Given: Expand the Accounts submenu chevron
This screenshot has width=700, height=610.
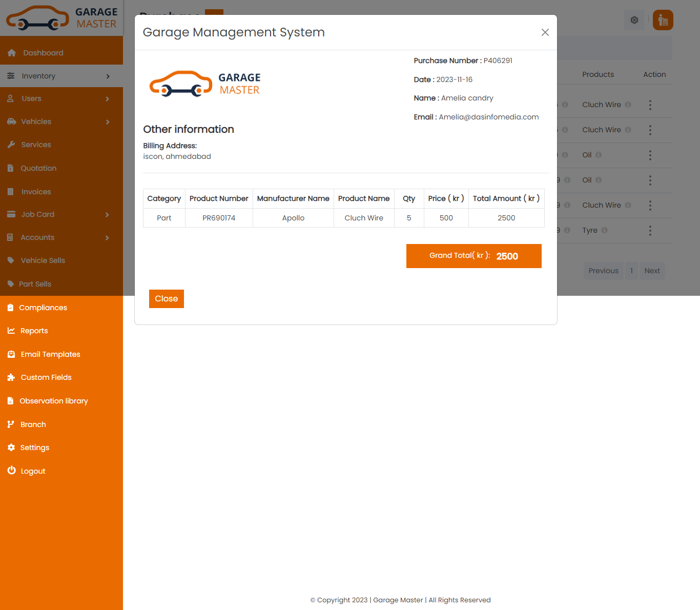Looking at the screenshot, I should pos(107,238).
